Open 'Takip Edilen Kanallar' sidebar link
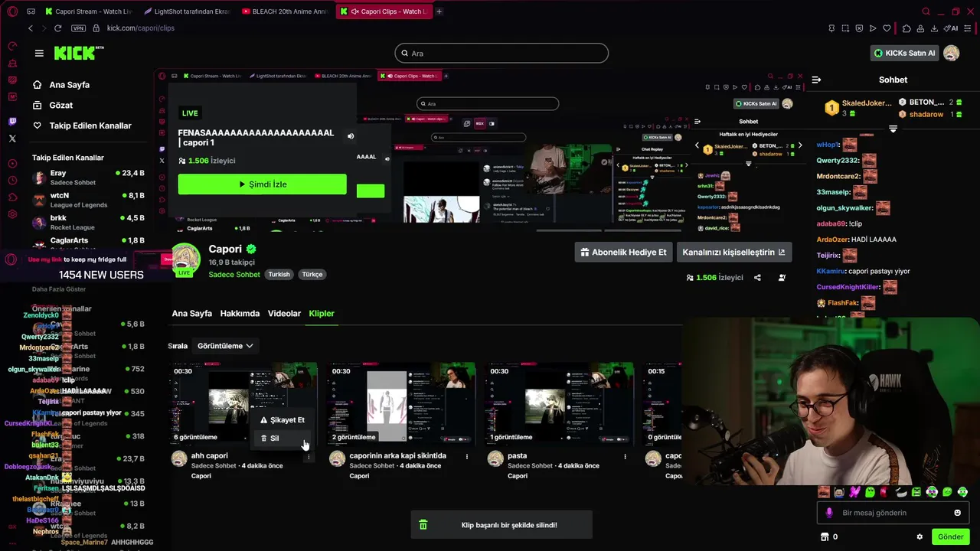980x551 pixels. pyautogui.click(x=82, y=126)
